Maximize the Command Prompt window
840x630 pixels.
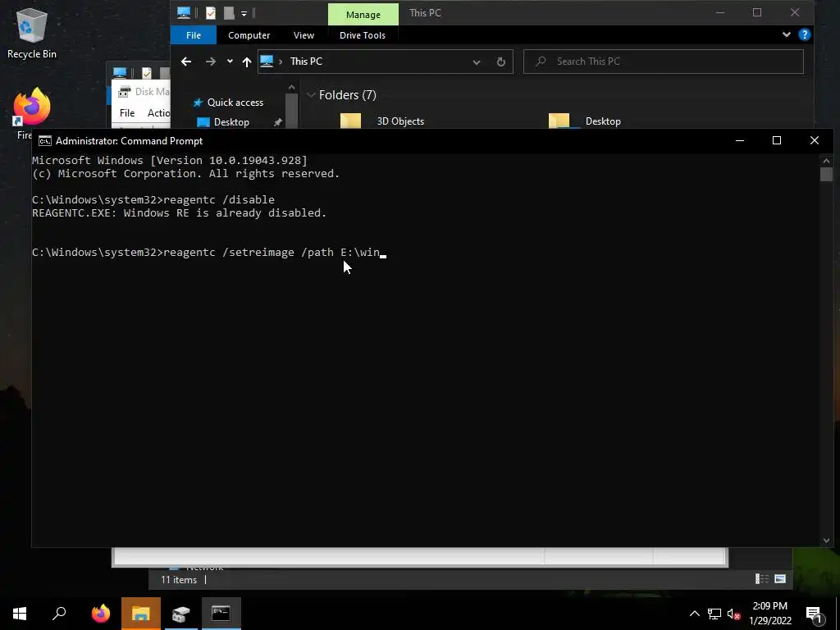(x=777, y=140)
